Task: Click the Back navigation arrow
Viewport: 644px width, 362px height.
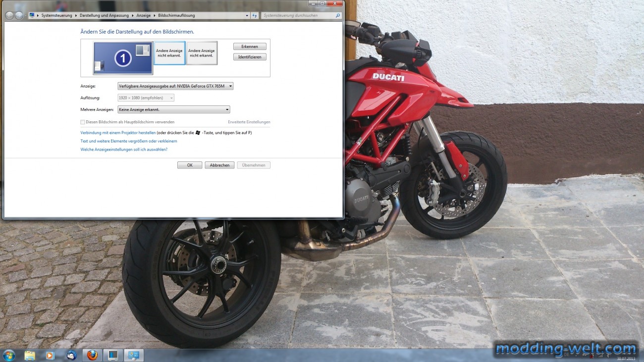Action: point(9,15)
